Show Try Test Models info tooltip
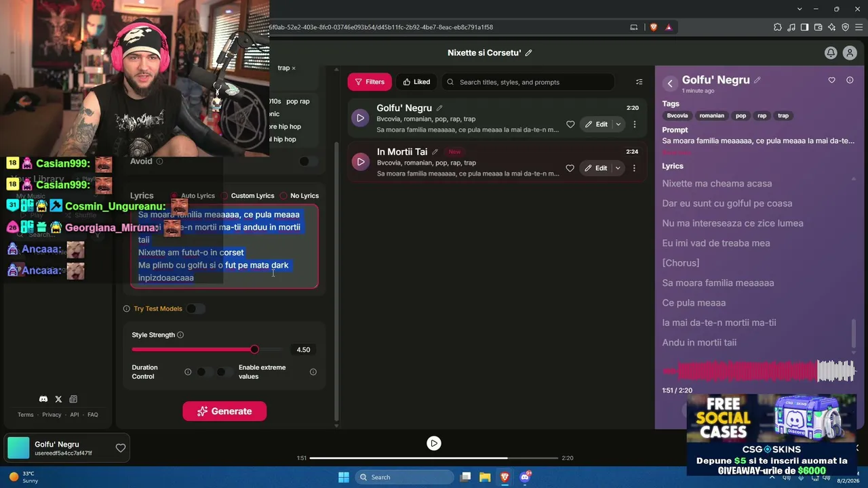868x488 pixels. coord(127,309)
